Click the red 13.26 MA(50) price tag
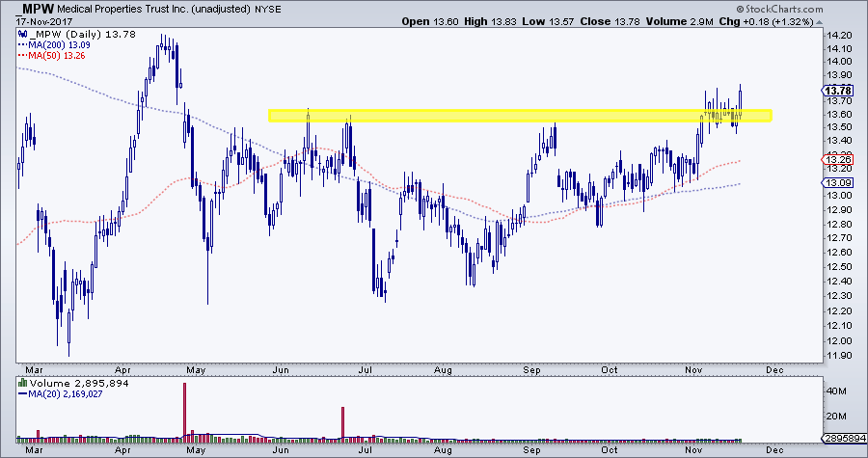Screen dimensions: 868x458 tap(835, 159)
